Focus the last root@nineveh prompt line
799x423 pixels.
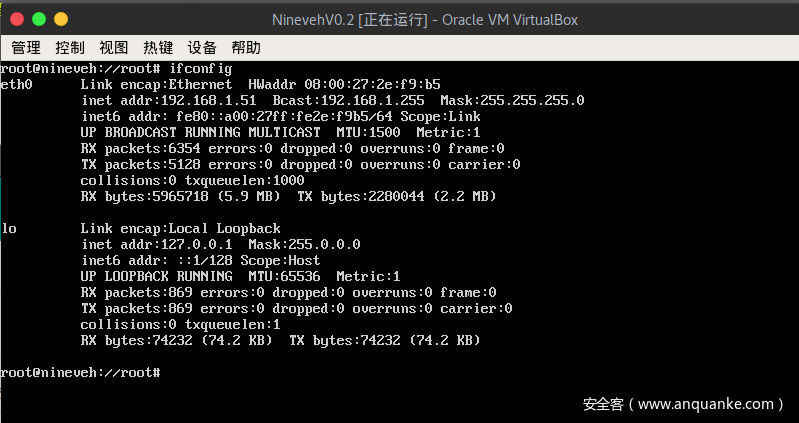80,372
